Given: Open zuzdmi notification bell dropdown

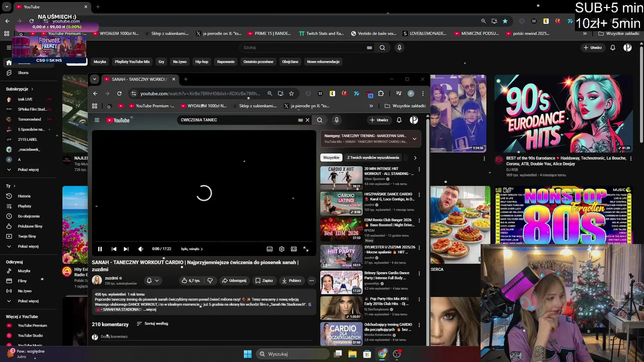Looking at the screenshot, I should [x=152, y=281].
